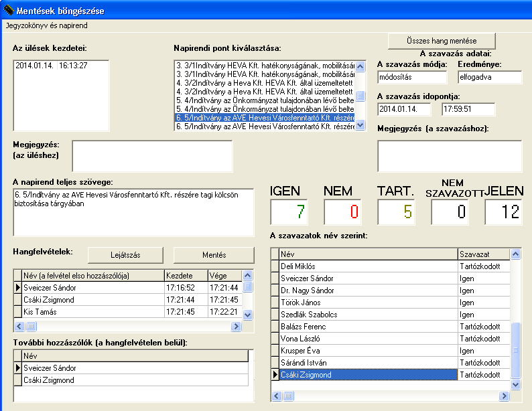Screen dimensions: 532x411
Task: Select Deli Miklós vote row
Action: pyautogui.click(x=391, y=266)
